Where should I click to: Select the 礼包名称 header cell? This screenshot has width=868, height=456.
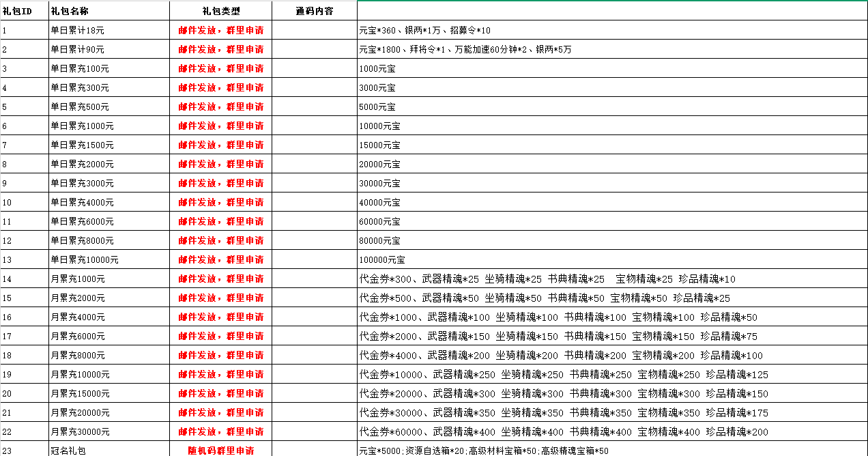coord(109,11)
